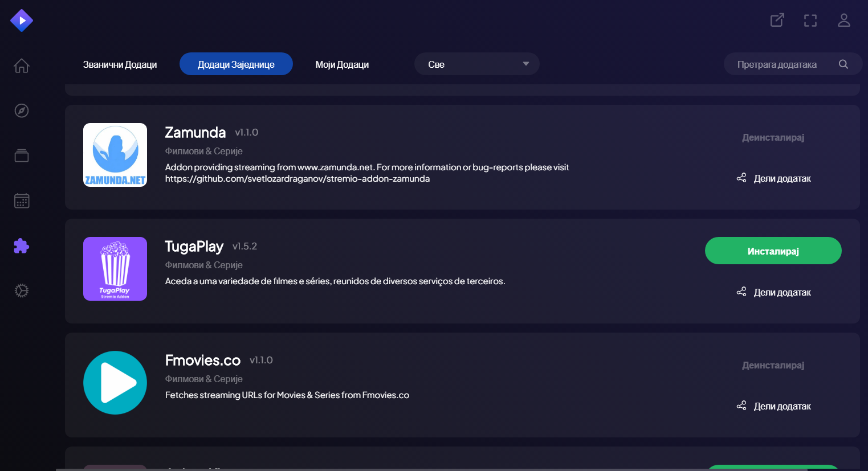Viewport: 868px width, 471px height.
Task: Toggle fullscreen mode icon
Action: point(810,21)
